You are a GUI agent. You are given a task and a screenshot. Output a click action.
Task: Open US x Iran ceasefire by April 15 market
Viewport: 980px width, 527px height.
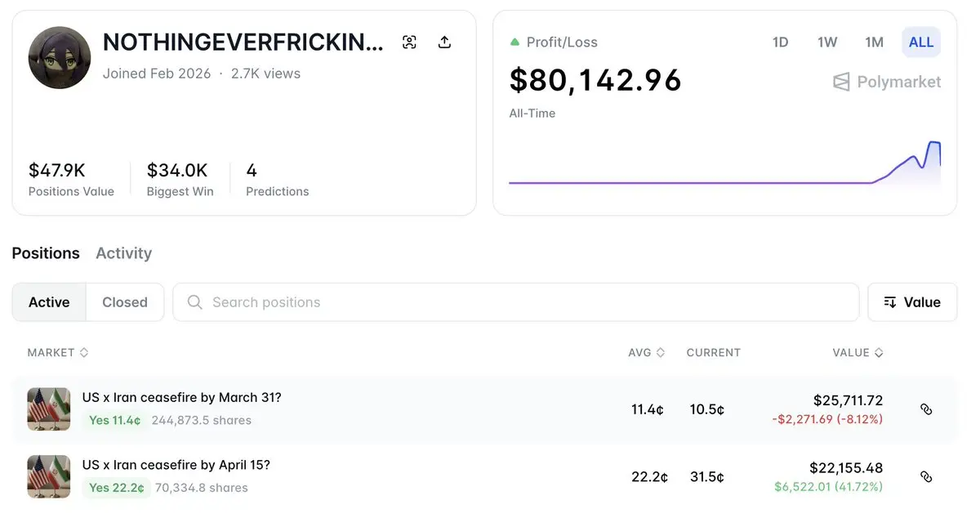tap(176, 465)
